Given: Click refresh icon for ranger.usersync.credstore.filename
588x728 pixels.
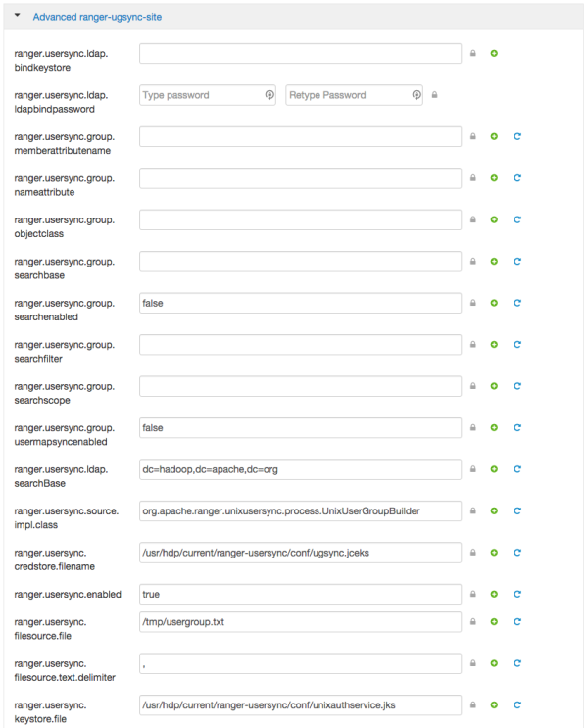Looking at the screenshot, I should 516,553.
